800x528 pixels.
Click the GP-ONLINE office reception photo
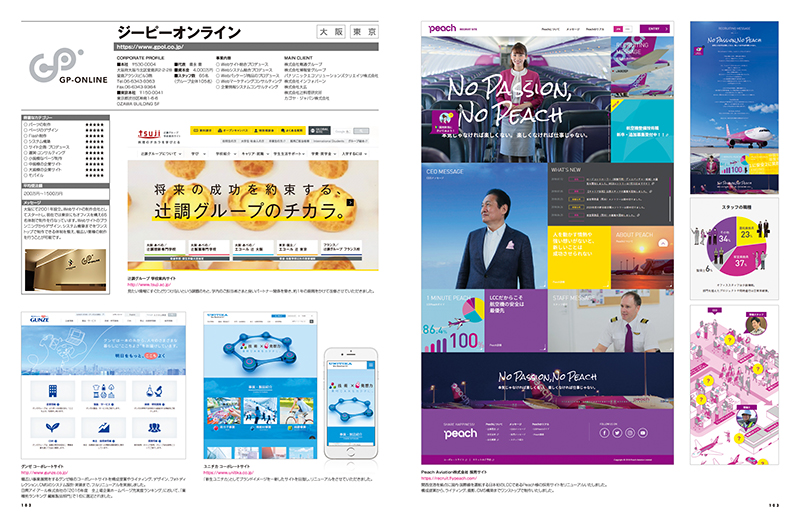pyautogui.click(x=65, y=270)
